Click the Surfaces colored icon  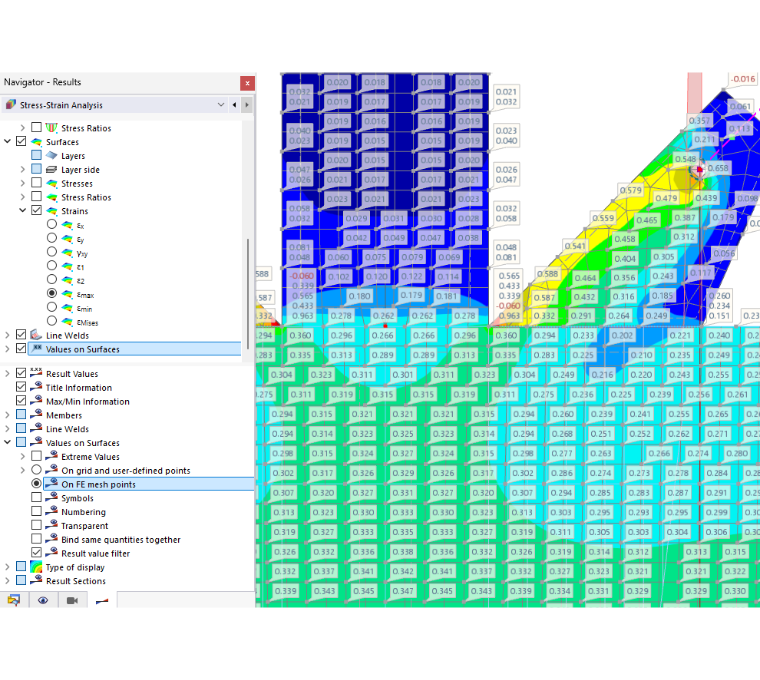point(36,142)
